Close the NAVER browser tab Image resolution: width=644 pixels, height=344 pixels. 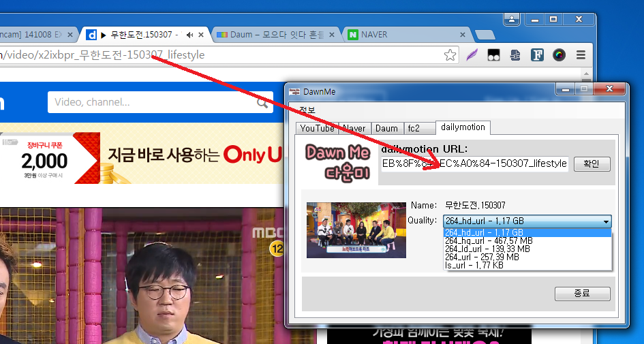463,35
